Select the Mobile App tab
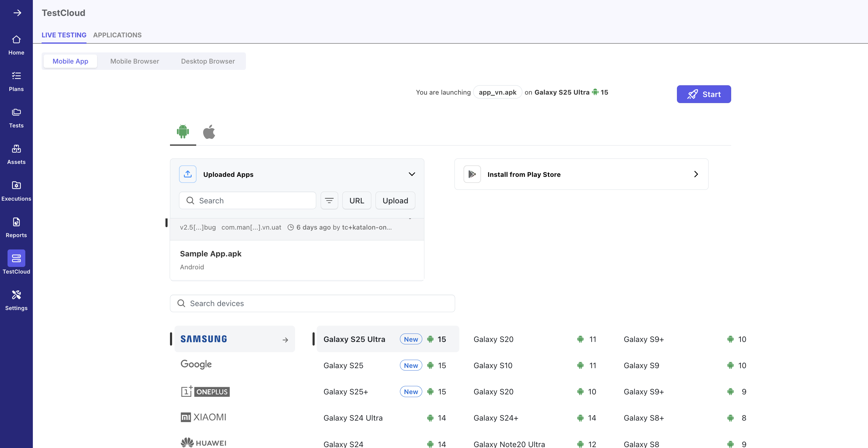 pos(71,61)
